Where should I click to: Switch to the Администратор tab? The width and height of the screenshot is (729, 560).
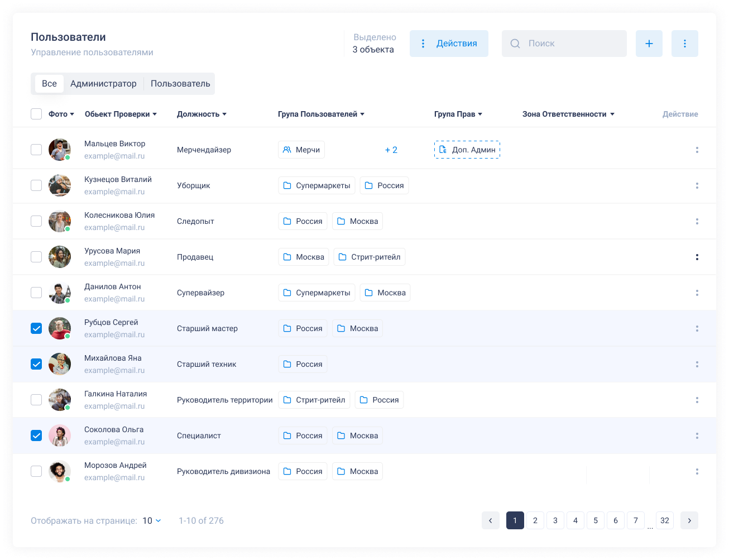click(103, 84)
